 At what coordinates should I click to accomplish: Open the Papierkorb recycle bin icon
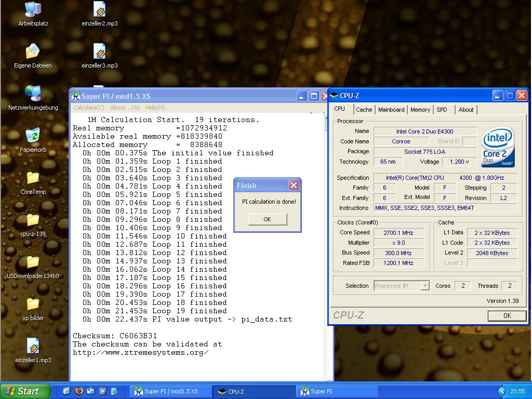(x=33, y=136)
